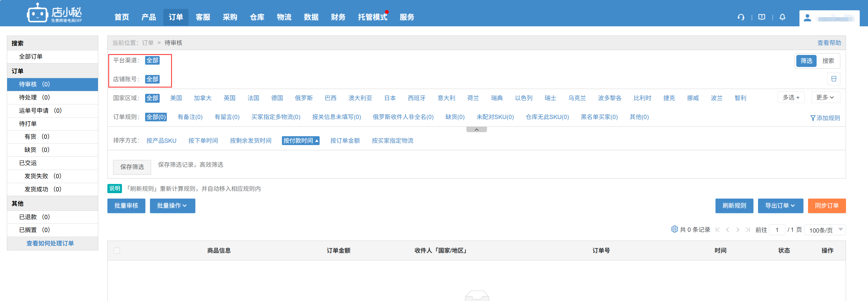Expand the 更多 countries dropdown

point(825,98)
